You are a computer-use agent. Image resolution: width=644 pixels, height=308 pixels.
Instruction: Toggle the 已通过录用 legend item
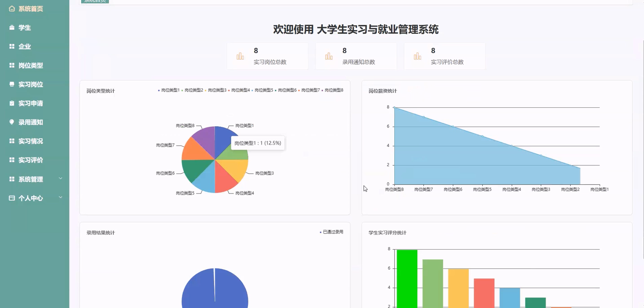pos(331,232)
